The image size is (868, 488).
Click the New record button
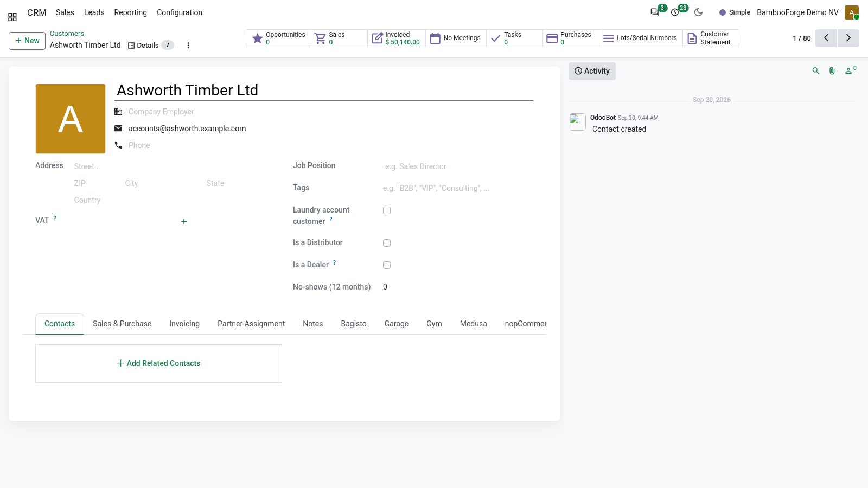[x=27, y=41]
